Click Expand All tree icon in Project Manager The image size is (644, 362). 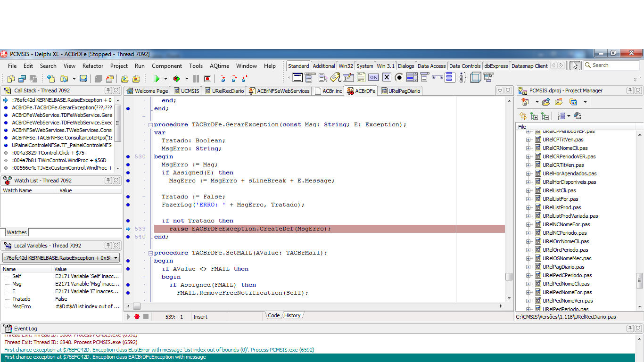click(x=534, y=115)
